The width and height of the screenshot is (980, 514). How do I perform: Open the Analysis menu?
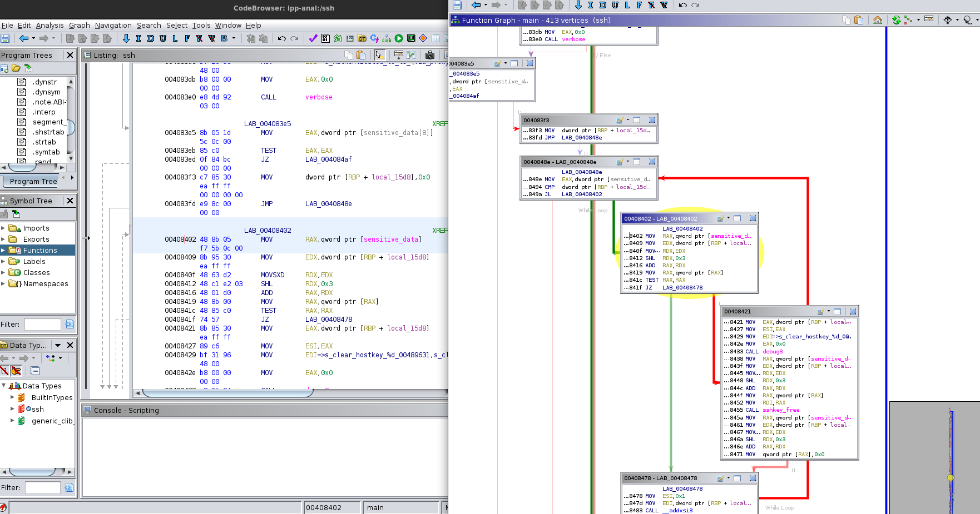click(x=50, y=25)
